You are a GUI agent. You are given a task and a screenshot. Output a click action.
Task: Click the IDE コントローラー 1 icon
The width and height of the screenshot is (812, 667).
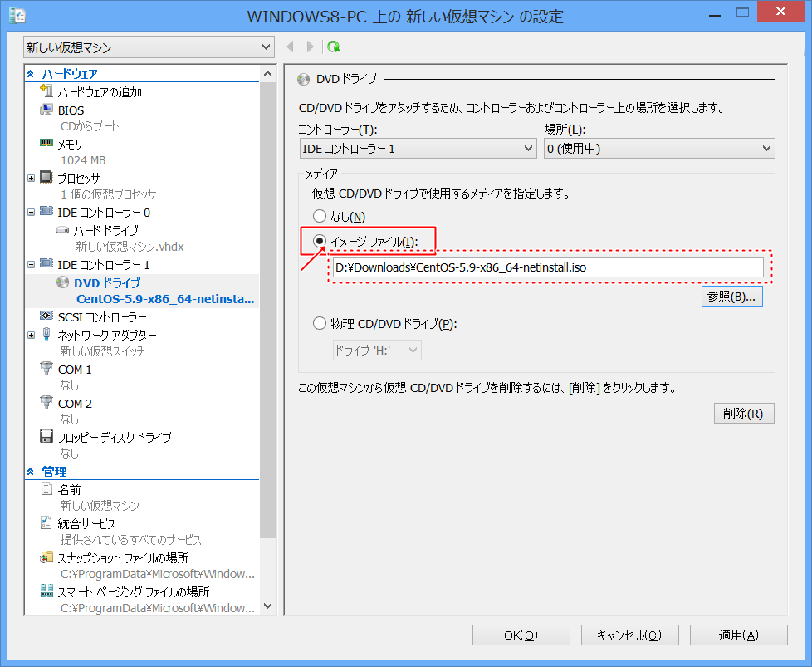point(46,264)
